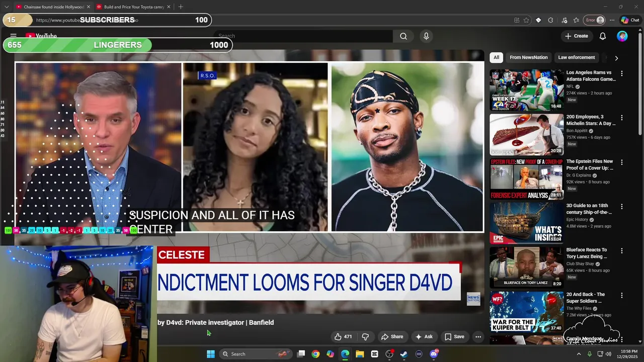Show hidden system tray icons chevron
This screenshot has width=644, height=362.
click(x=579, y=354)
